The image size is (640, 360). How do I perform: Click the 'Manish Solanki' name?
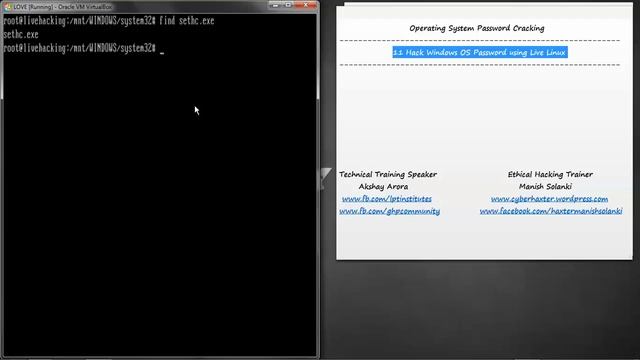click(x=545, y=187)
